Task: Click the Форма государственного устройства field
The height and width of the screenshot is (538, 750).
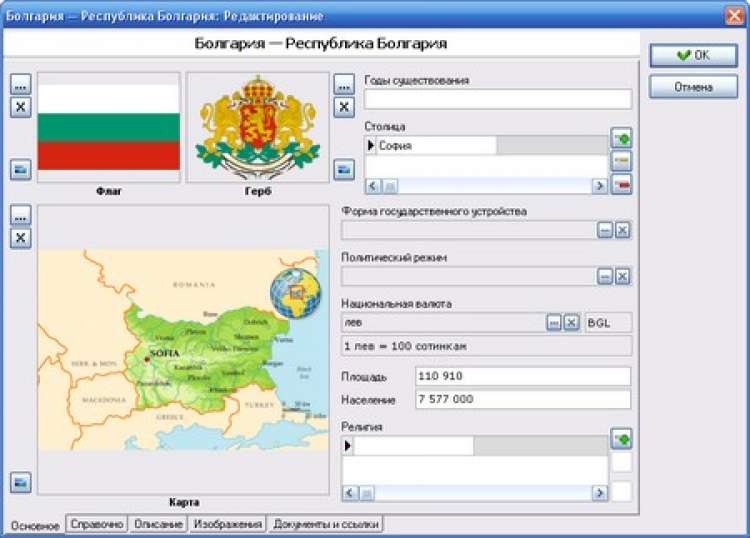Action: click(x=469, y=231)
